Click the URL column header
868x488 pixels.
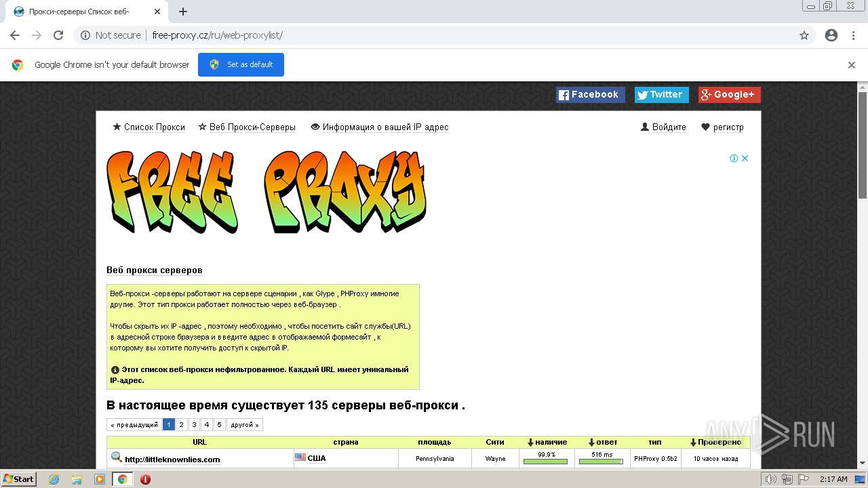(199, 442)
